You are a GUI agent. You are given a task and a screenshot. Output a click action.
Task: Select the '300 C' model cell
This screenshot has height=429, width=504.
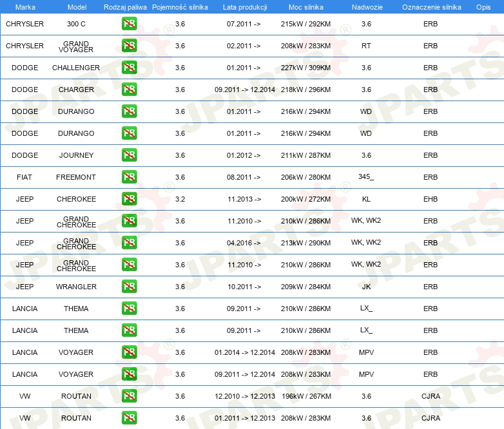tap(76, 24)
